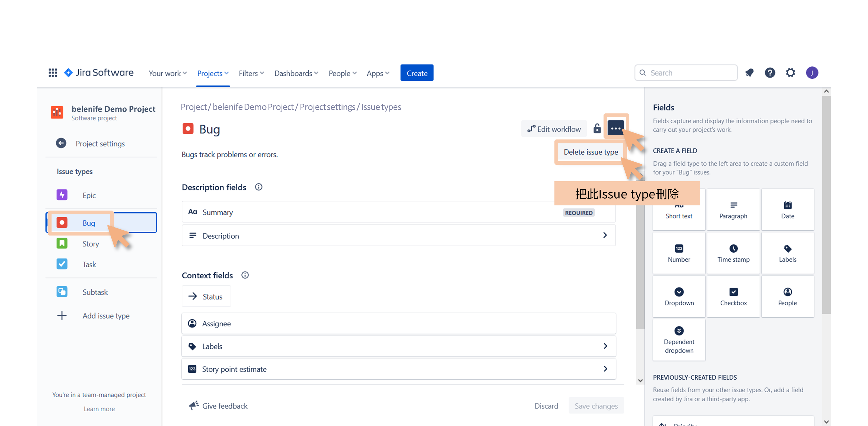Viewport: 868px width, 426px height.
Task: Click the Bug issue type title text
Action: pos(210,129)
